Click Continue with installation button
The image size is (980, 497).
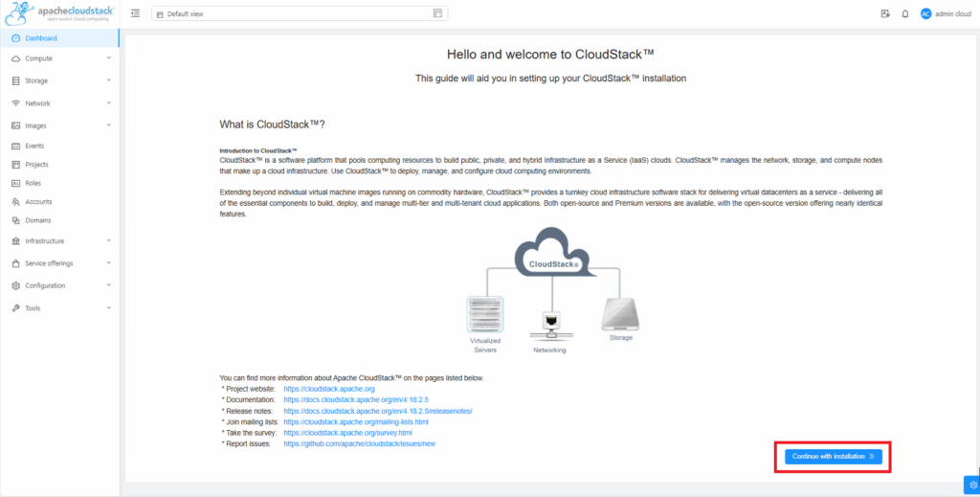(x=834, y=457)
